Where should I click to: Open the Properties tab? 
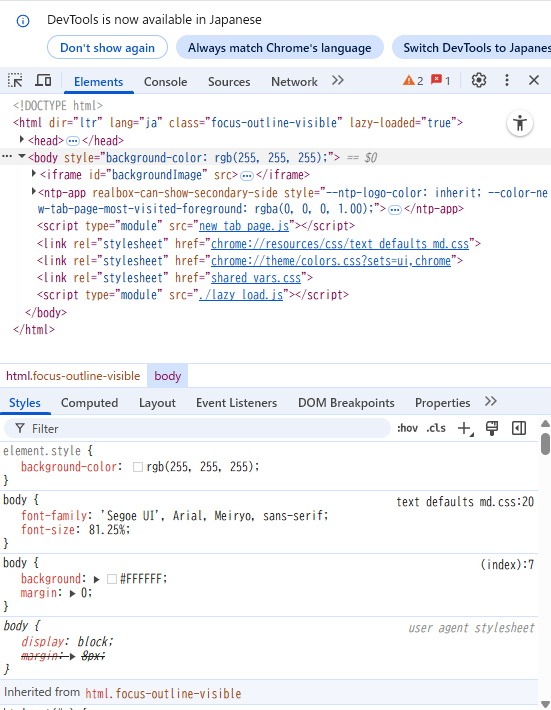click(443, 403)
